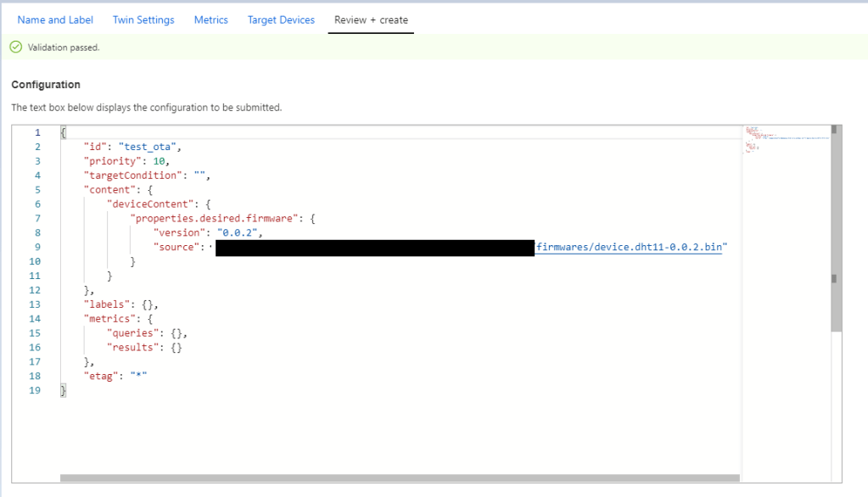Go to the Metrics tab
Viewport: 868px width, 497px height.
210,20
